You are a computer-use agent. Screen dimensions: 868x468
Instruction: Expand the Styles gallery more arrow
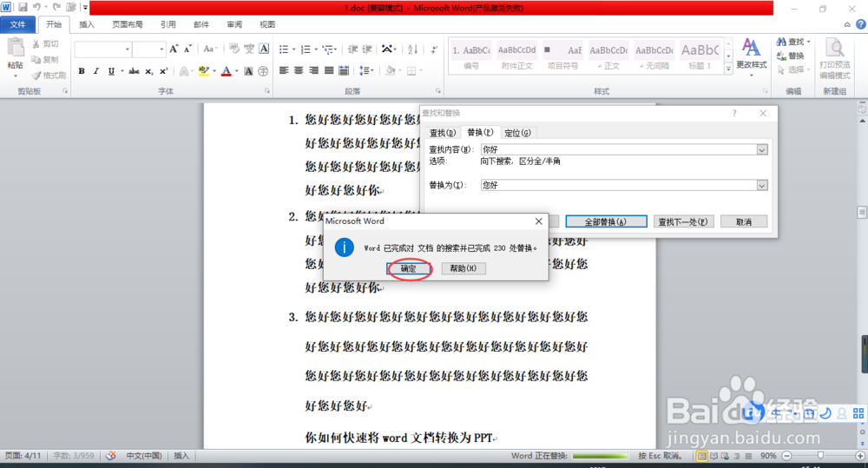point(728,69)
